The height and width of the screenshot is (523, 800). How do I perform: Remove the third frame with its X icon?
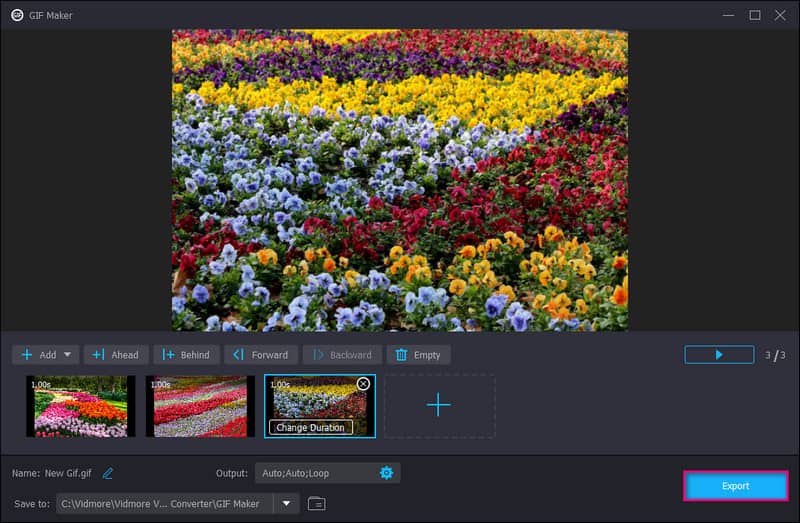pos(363,384)
